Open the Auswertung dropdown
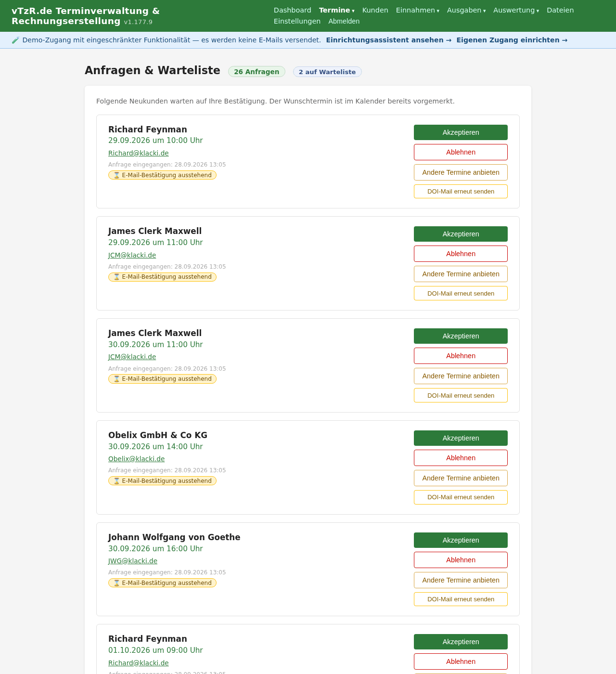Image resolution: width=616 pixels, height=674 pixels. [x=516, y=10]
